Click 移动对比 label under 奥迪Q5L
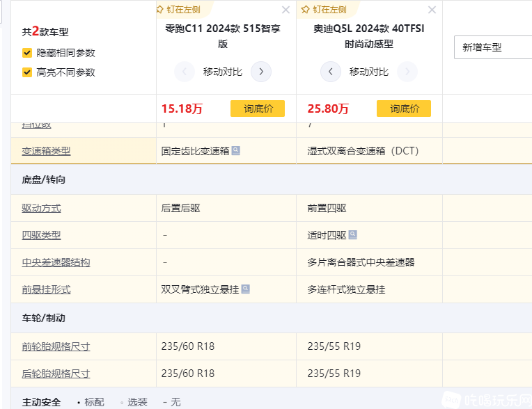This screenshot has height=409, width=532. click(x=369, y=72)
